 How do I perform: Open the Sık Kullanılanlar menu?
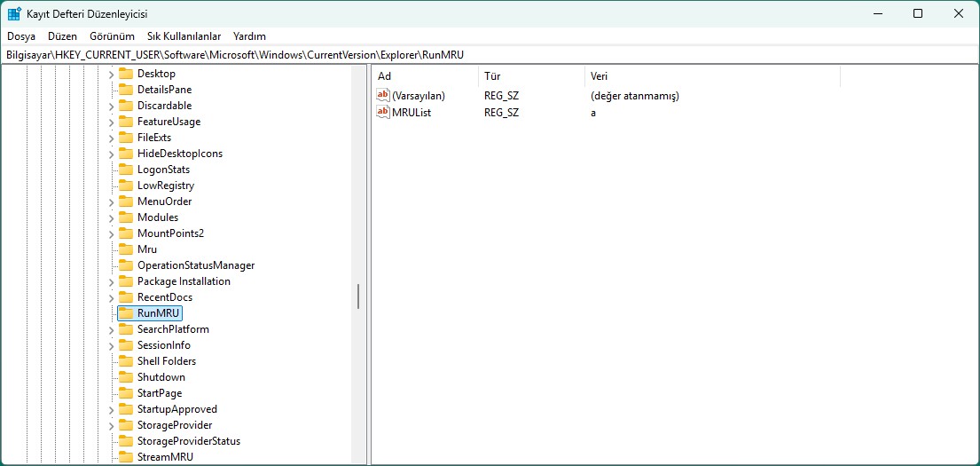click(x=185, y=36)
